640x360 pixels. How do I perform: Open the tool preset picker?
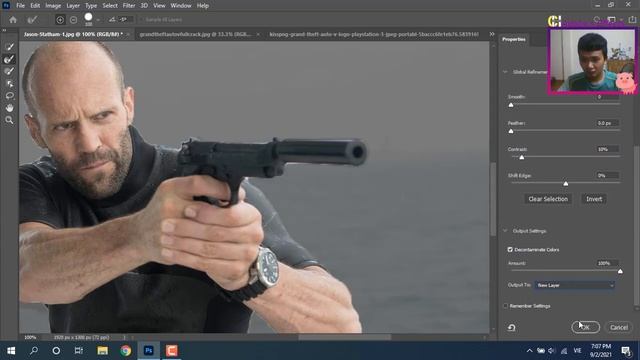33,20
